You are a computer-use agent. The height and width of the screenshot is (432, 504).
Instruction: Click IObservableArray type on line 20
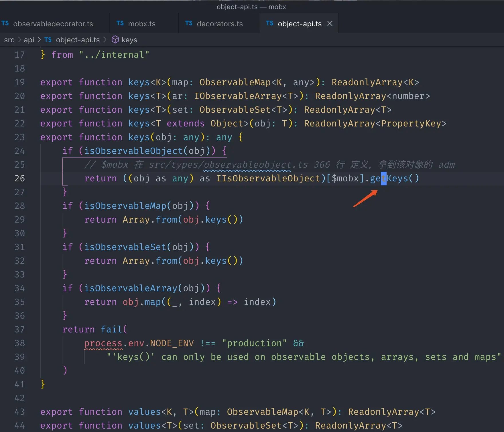pos(238,96)
